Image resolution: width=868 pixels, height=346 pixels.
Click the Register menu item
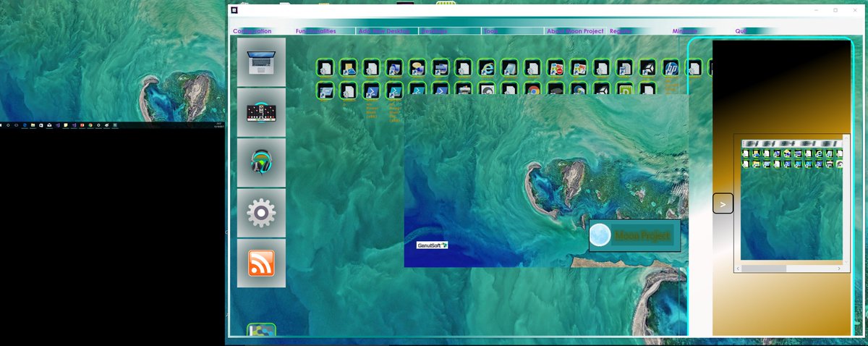[x=621, y=31]
